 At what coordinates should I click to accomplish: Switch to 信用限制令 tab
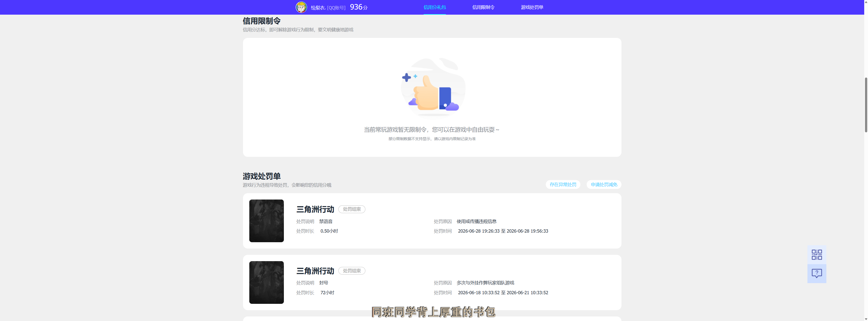[483, 7]
